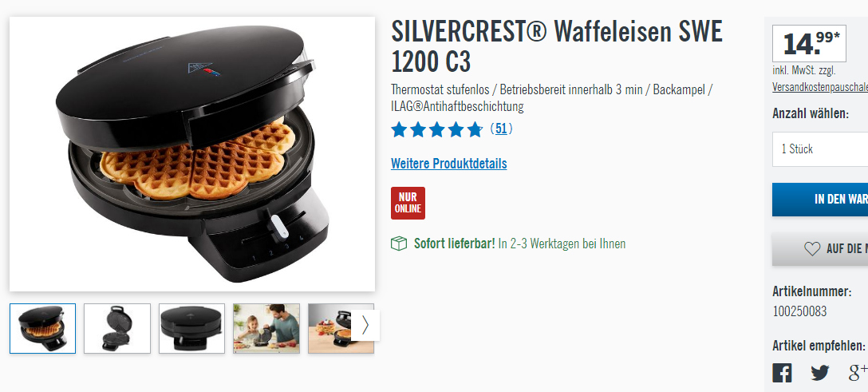Click the delivery box icon
Viewport: 868px width, 392px height.
click(399, 244)
